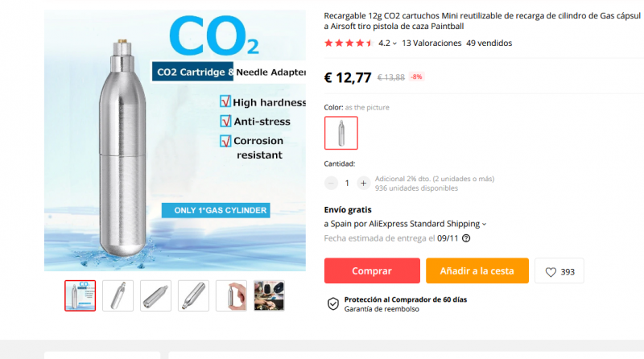Viewport: 644px width, 359px height.
Task: Click the Añadir a la cesta button
Action: (x=477, y=271)
